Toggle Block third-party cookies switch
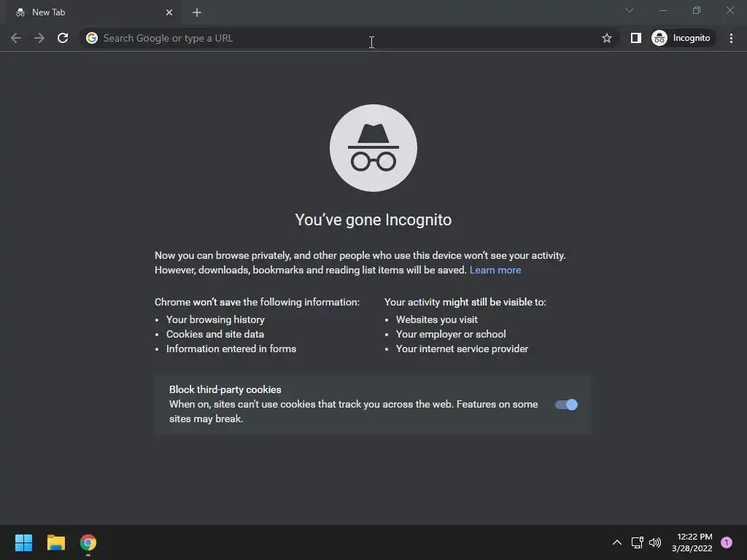The width and height of the screenshot is (747, 560). 566,405
